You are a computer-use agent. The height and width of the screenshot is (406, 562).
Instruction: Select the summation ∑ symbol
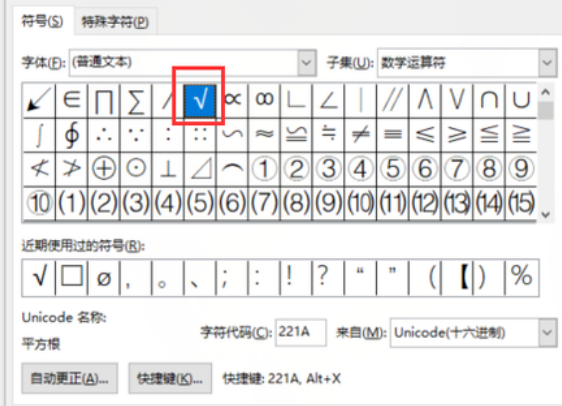tap(136, 100)
